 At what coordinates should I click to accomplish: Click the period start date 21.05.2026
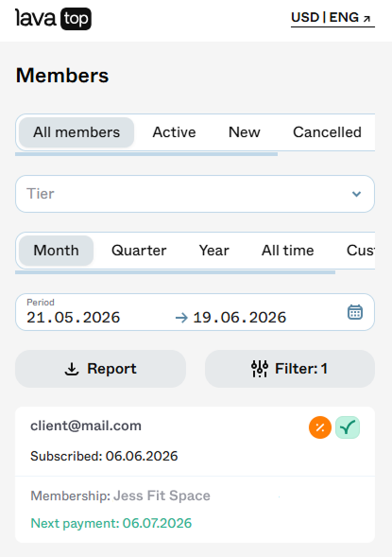tap(74, 318)
